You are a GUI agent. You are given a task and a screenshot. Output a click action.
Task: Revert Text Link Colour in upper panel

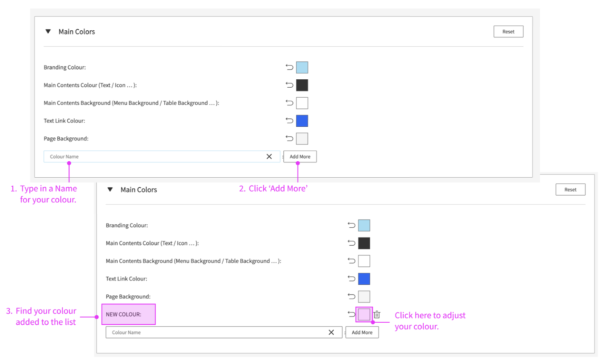(290, 121)
